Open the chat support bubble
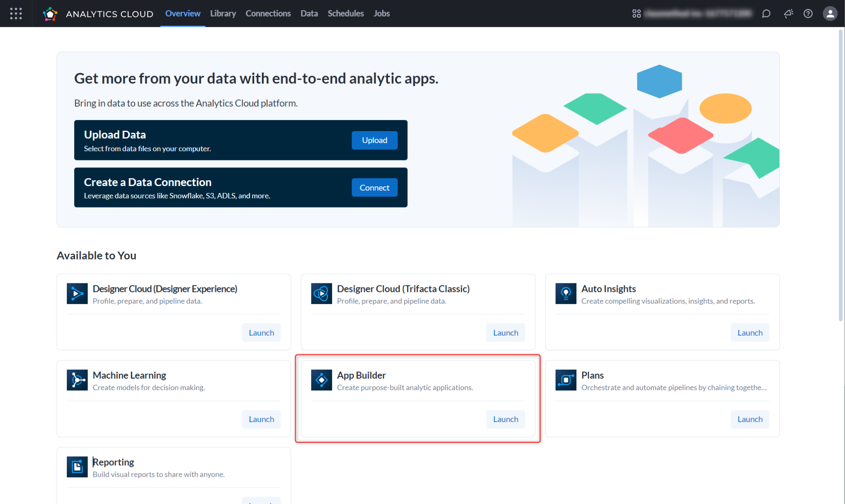 coord(766,13)
